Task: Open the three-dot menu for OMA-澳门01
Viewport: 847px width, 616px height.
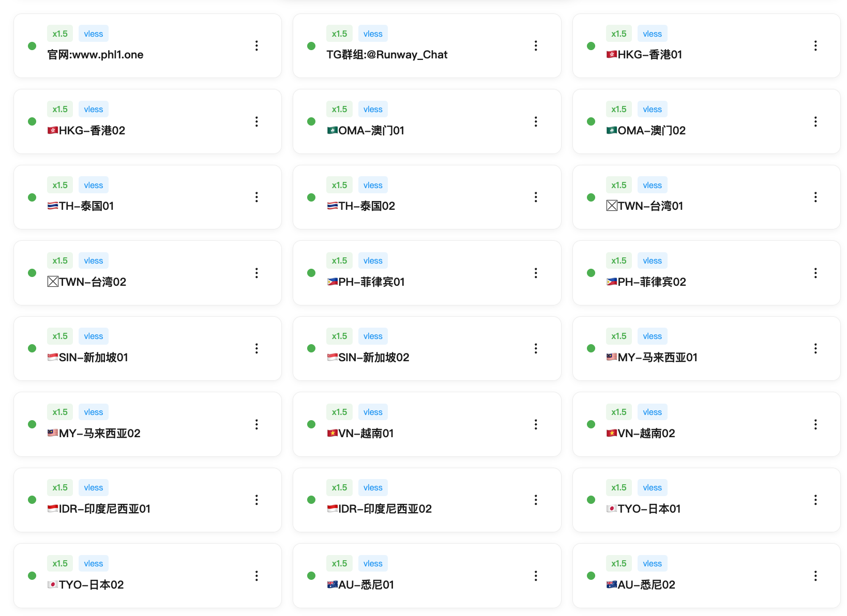Action: 536,121
